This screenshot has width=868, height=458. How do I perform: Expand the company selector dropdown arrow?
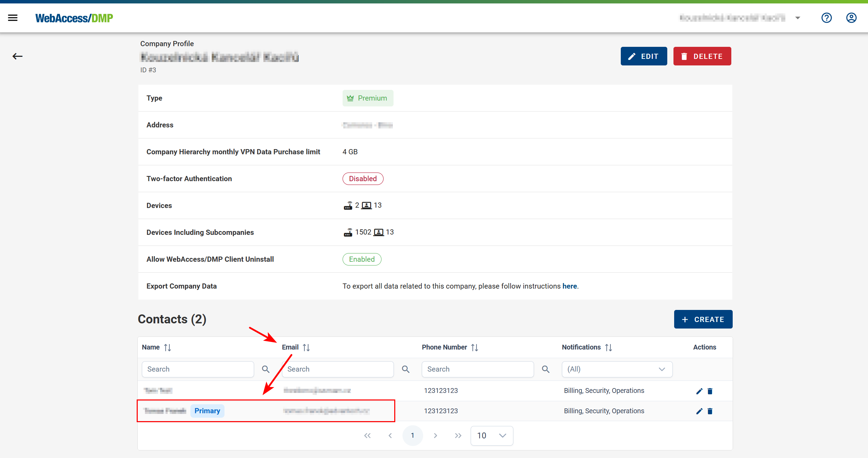click(797, 18)
